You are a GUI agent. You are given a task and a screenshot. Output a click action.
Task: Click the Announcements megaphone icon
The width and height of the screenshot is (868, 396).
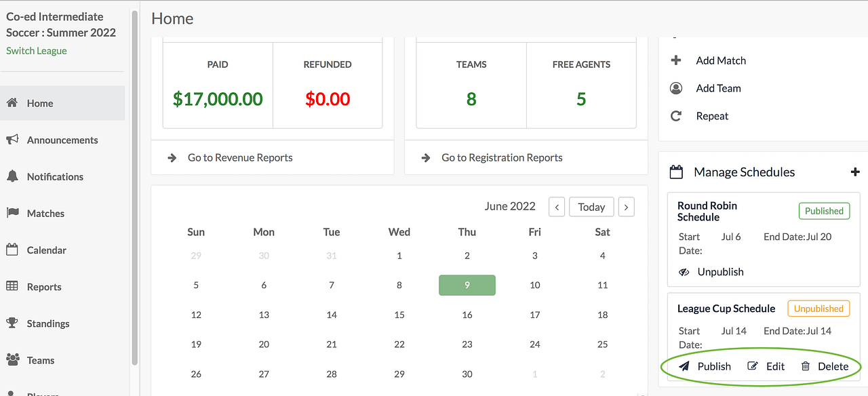[12, 140]
